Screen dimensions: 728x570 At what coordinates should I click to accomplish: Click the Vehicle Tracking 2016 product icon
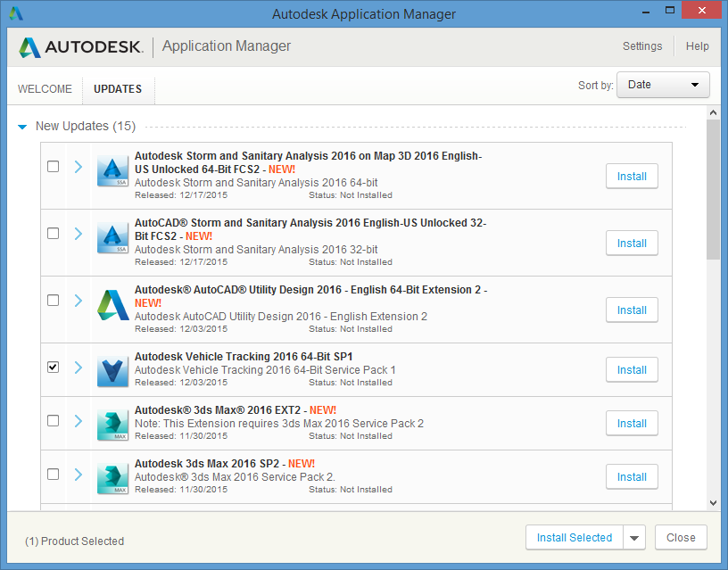pyautogui.click(x=112, y=372)
